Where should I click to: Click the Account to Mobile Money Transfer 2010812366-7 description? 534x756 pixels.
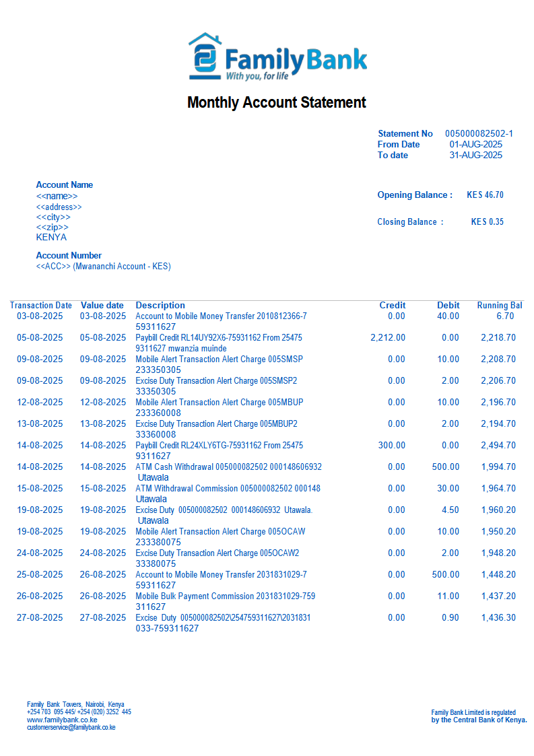tap(221, 321)
